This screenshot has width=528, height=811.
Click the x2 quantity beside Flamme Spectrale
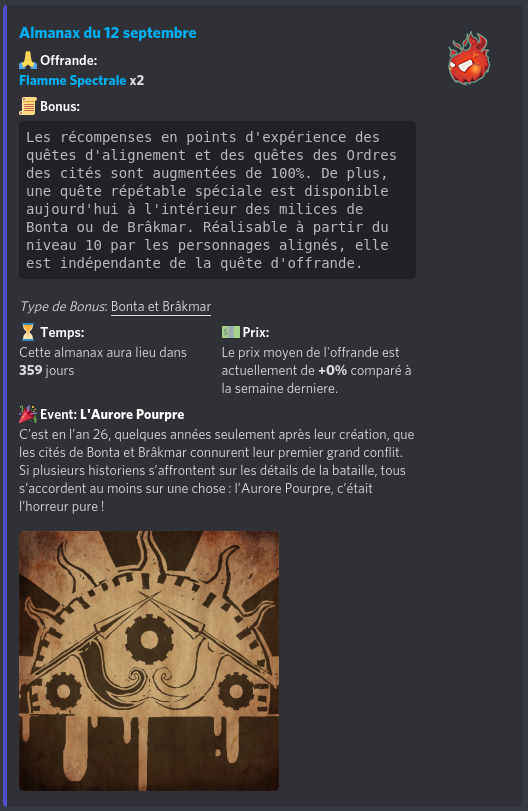pos(137,80)
